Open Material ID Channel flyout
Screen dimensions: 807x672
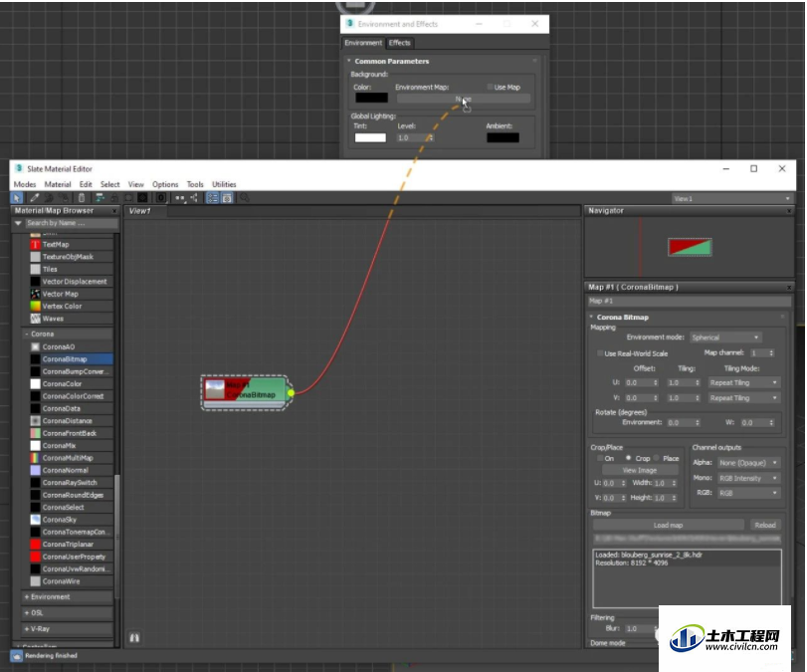161,198
